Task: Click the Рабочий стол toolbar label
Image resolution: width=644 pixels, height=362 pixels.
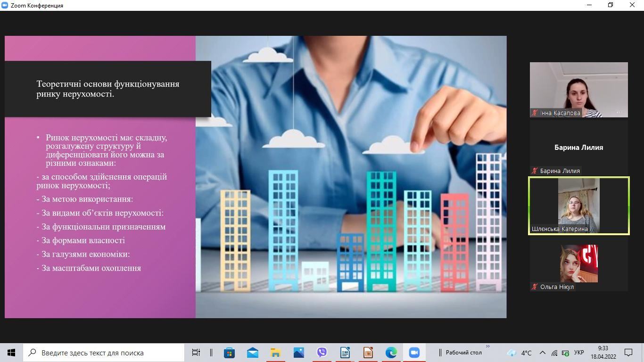Action: (x=463, y=353)
